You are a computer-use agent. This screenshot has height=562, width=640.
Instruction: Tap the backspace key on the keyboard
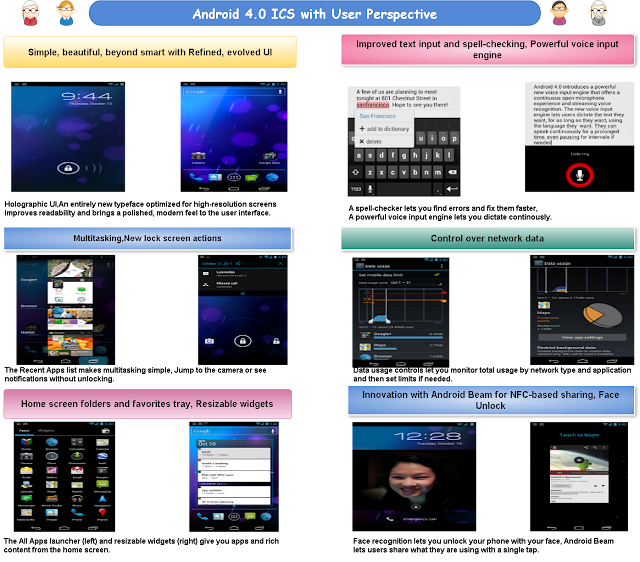tap(452, 172)
